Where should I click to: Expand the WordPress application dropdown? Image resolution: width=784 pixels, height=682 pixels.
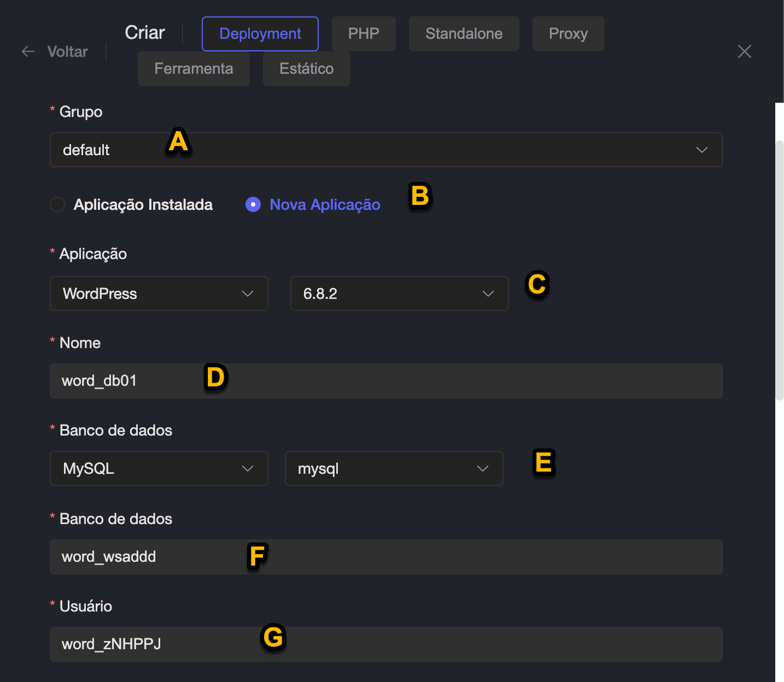[159, 293]
